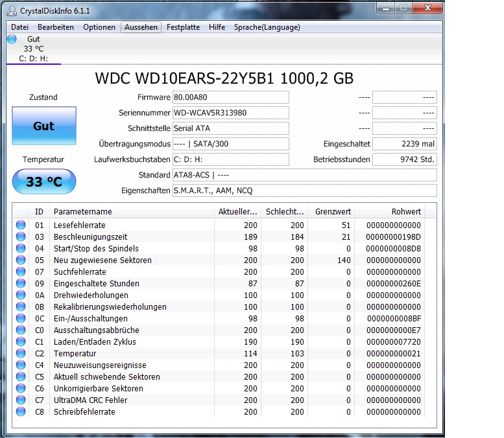Select the C: D: H: disk tab
This screenshot has height=438, width=504.
(x=34, y=49)
